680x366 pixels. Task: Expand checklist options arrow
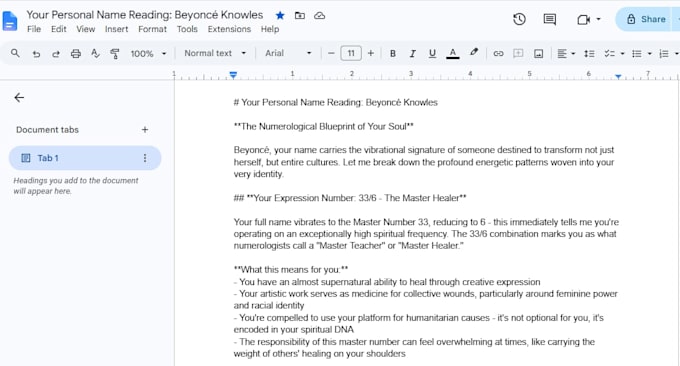(x=622, y=53)
